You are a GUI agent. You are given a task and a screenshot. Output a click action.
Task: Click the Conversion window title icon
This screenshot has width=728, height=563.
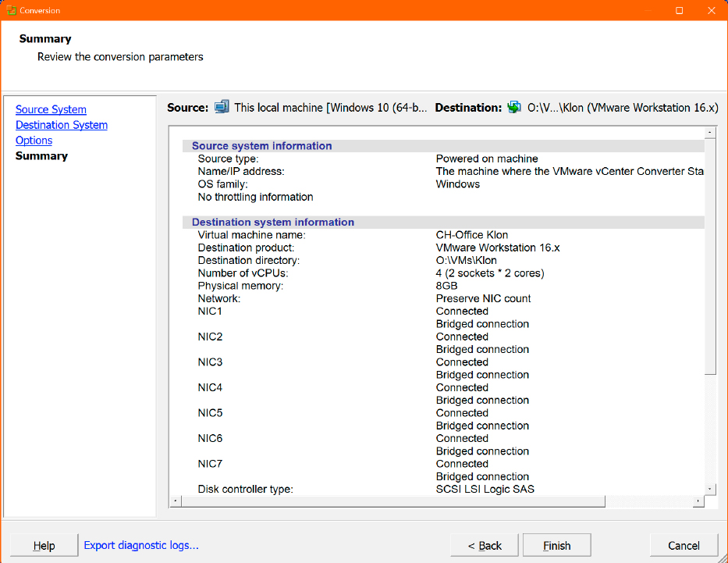point(11,10)
